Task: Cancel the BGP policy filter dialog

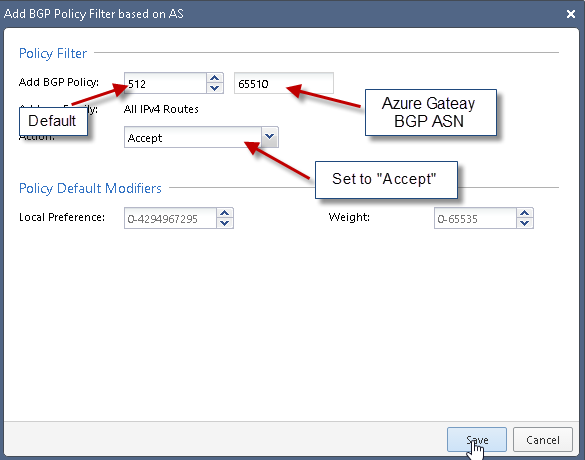Action: 543,440
